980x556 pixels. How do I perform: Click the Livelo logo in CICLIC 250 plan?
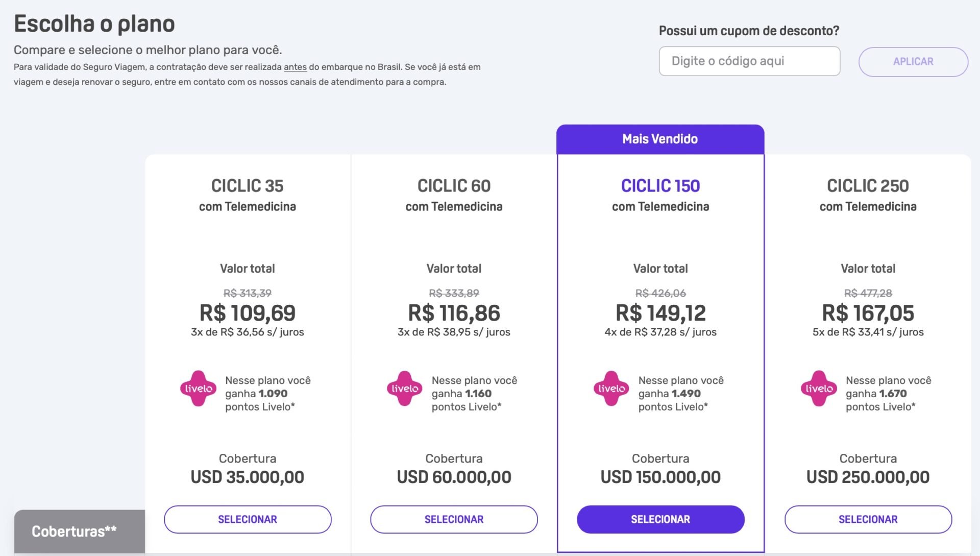point(819,389)
